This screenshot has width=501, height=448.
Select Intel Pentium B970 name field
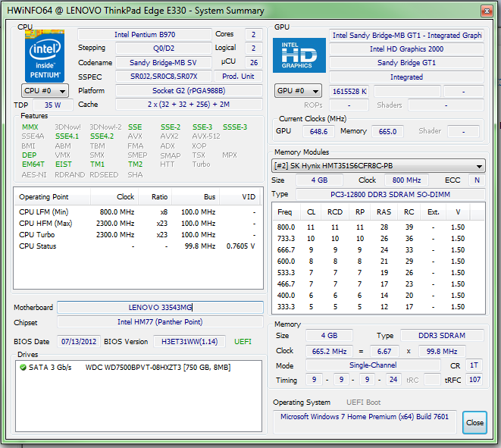click(145, 35)
